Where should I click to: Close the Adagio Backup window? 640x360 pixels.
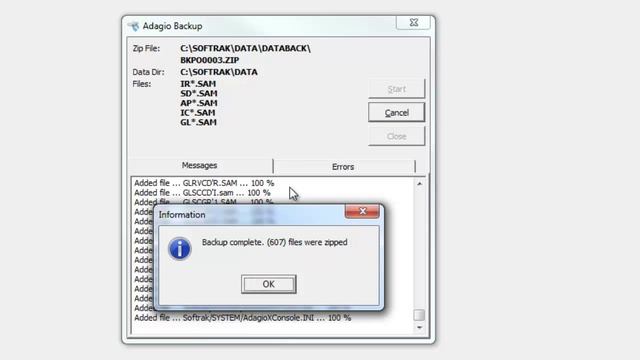coord(413,22)
